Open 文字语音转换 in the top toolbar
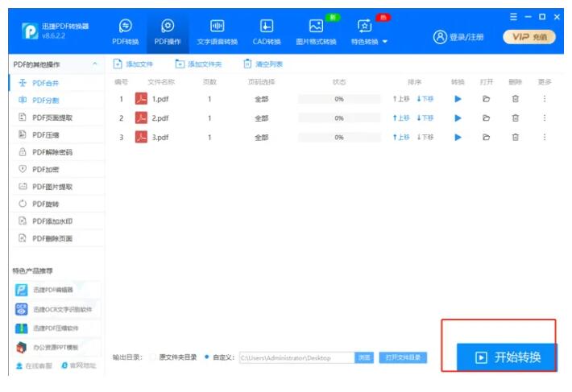This screenshot has height=392, width=572. tap(218, 32)
